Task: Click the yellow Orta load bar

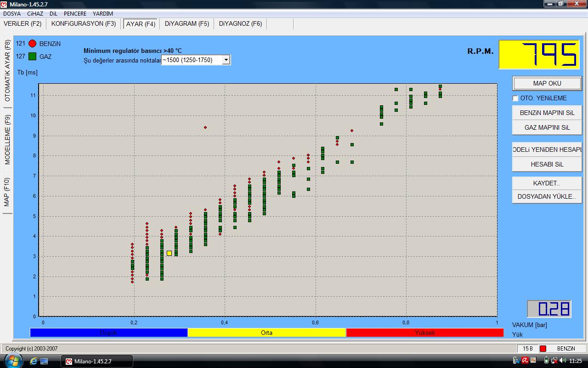Action: tap(266, 333)
